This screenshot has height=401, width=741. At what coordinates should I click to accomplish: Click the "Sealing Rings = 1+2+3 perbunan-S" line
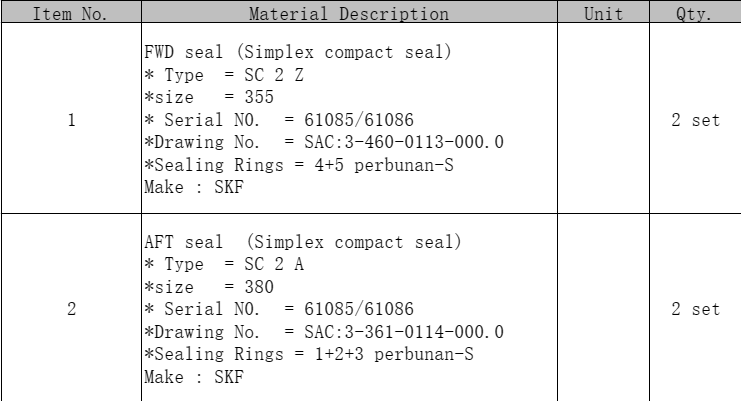coord(309,354)
